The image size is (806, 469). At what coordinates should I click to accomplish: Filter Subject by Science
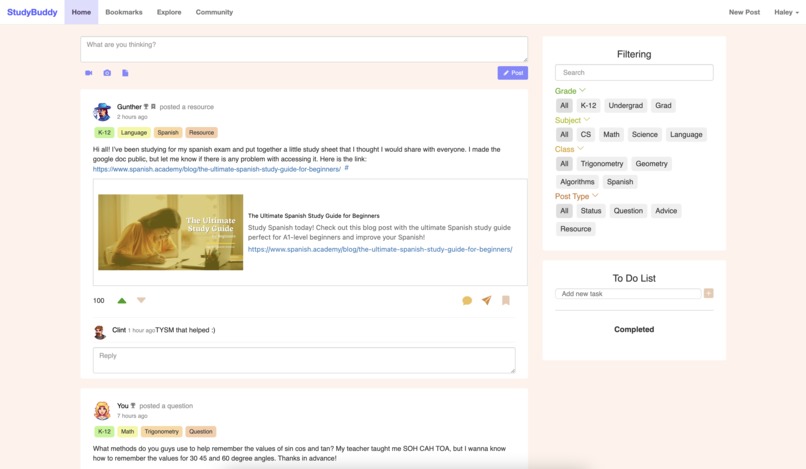click(x=645, y=134)
